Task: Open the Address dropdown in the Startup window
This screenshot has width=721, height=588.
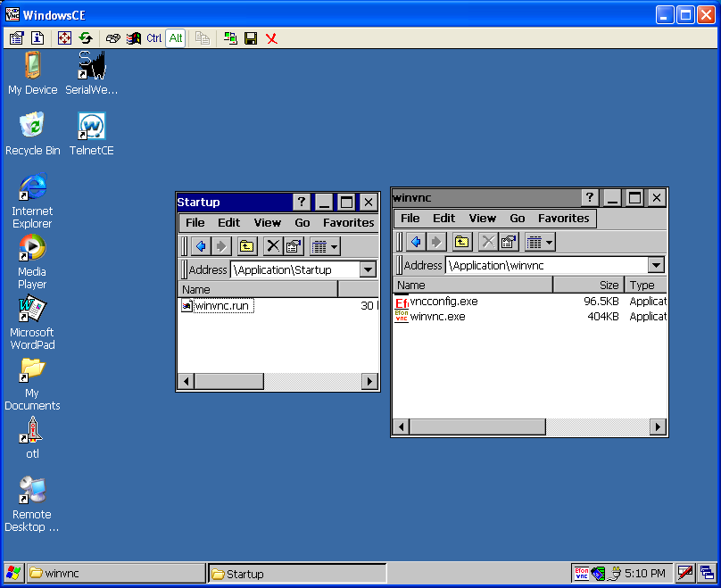Action: click(369, 269)
